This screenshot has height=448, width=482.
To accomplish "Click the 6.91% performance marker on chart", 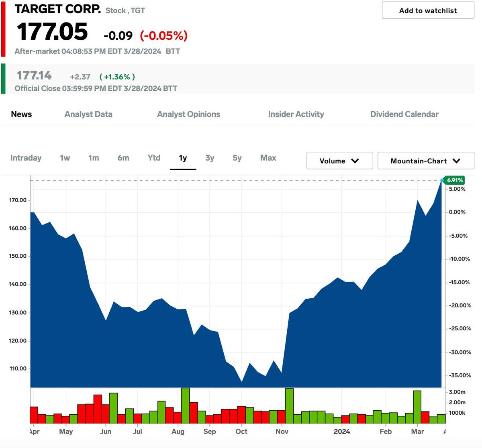I will point(455,181).
